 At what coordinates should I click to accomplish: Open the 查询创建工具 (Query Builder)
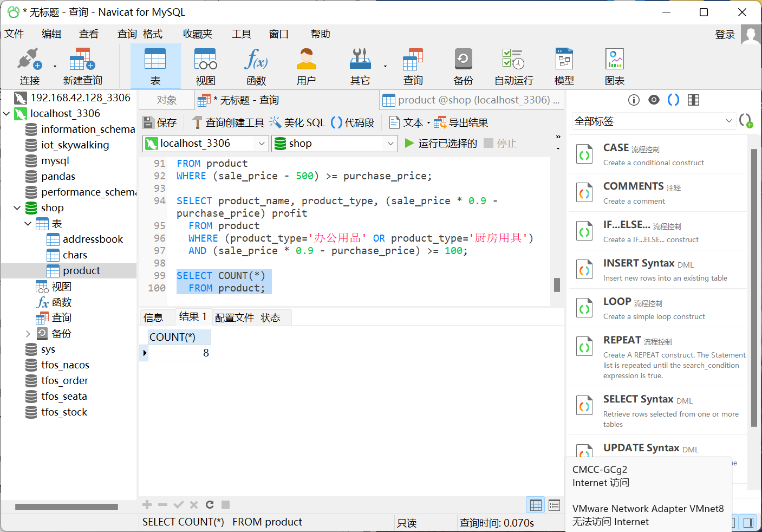[229, 123]
